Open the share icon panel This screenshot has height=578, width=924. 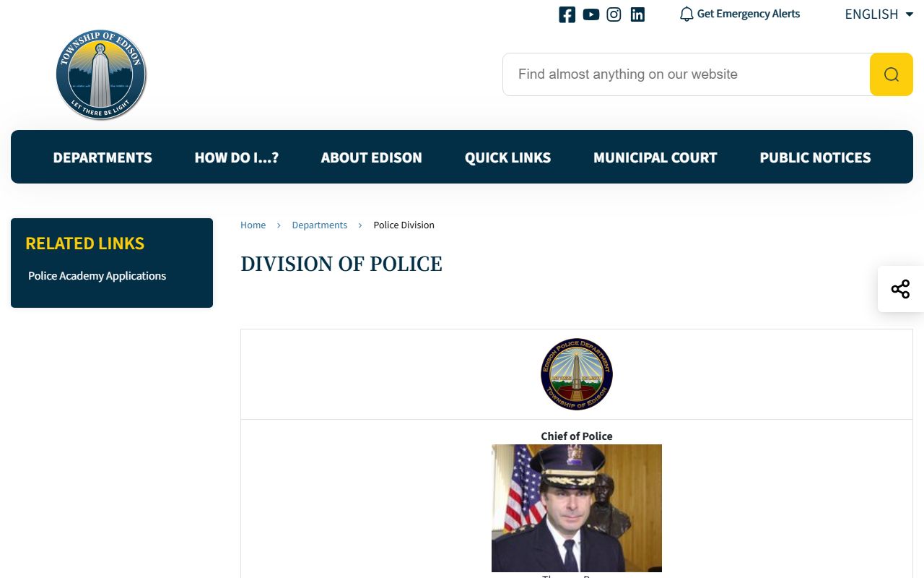pyautogui.click(x=900, y=289)
